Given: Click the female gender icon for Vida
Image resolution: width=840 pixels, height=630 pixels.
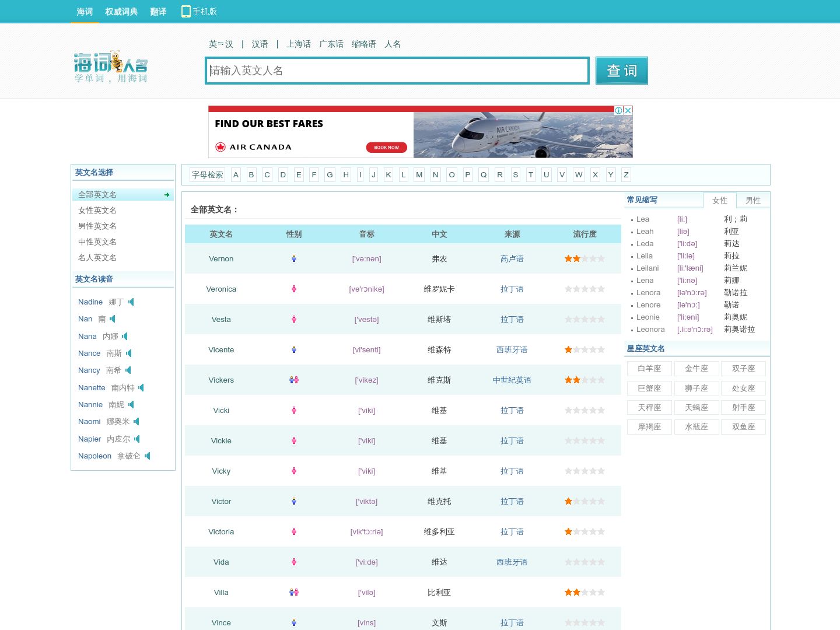Looking at the screenshot, I should coord(294,562).
